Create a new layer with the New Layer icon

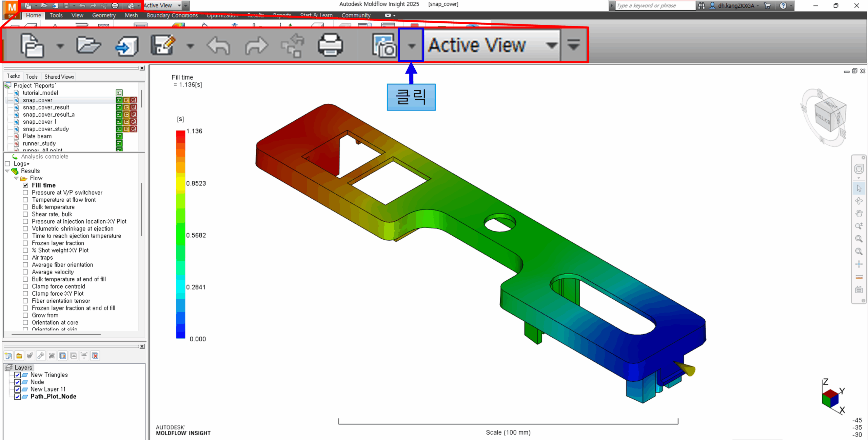(x=8, y=356)
